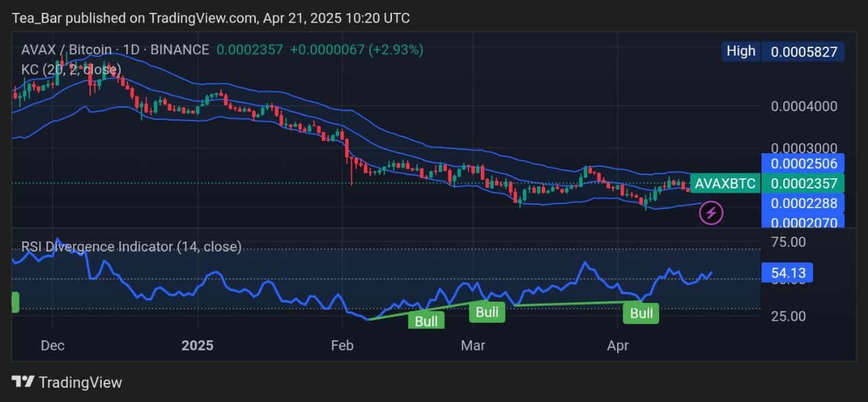
Task: Click the 25.00 RSI axis label
Action: (789, 316)
